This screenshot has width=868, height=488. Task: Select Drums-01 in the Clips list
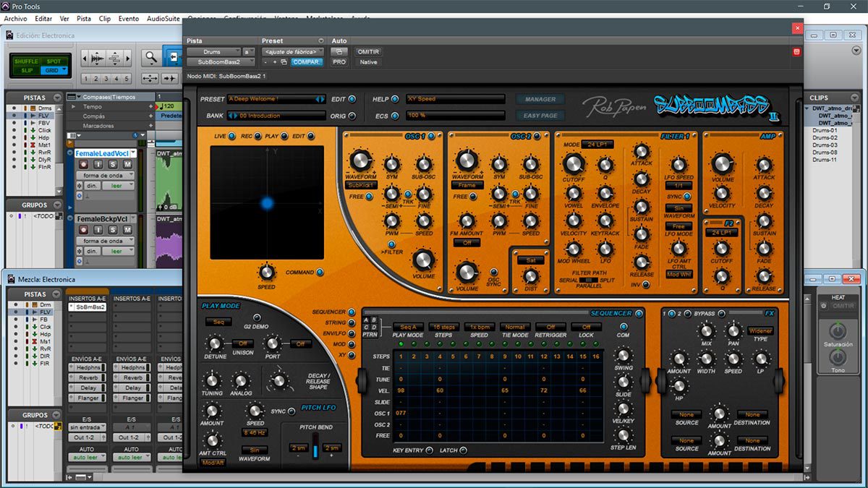coord(825,130)
